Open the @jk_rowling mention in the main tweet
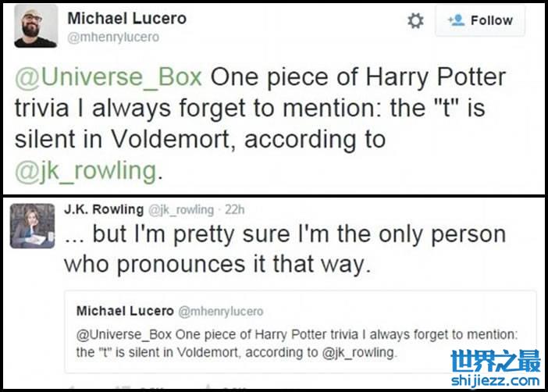Viewport: 548px width, 392px height. coord(86,169)
